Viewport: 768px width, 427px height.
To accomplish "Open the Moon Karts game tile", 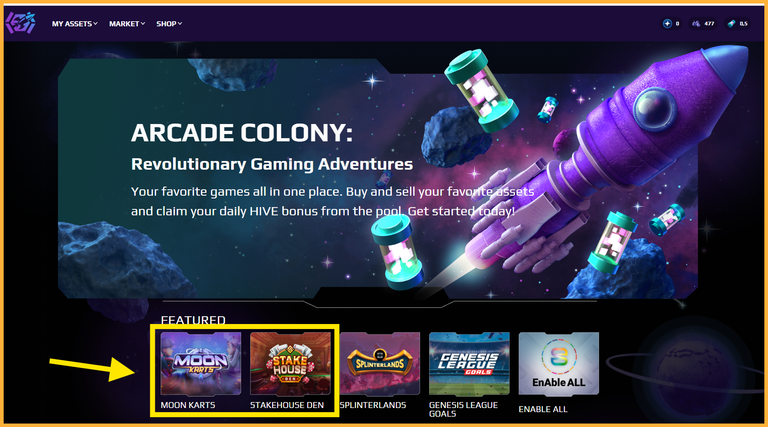I will click(x=201, y=363).
